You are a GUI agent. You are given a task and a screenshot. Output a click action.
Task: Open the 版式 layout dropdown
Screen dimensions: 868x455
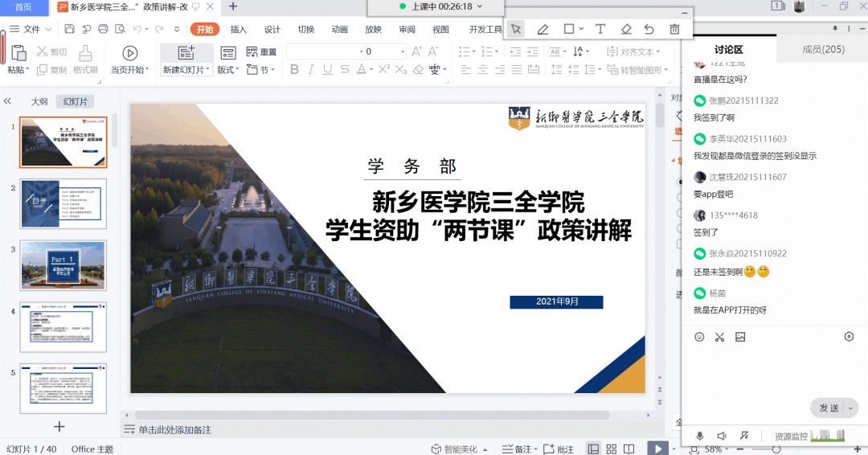[228, 70]
